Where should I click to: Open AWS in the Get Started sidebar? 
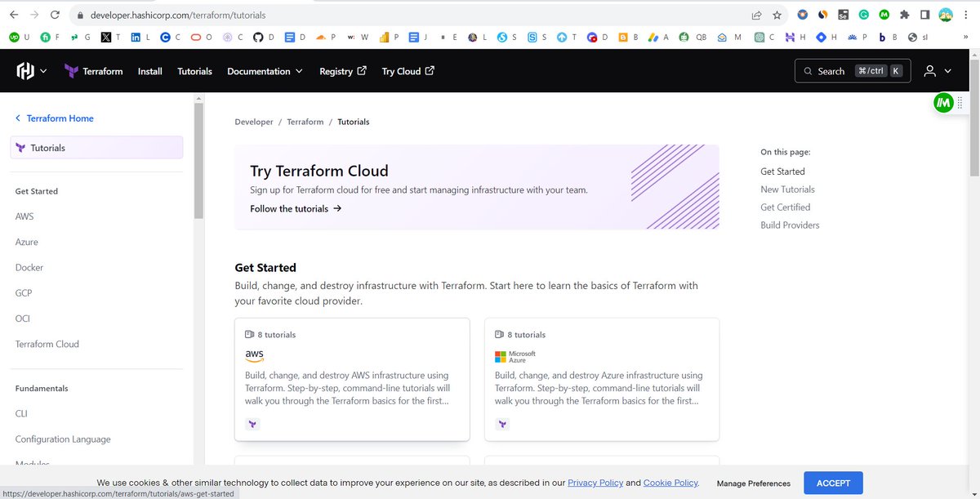(24, 216)
